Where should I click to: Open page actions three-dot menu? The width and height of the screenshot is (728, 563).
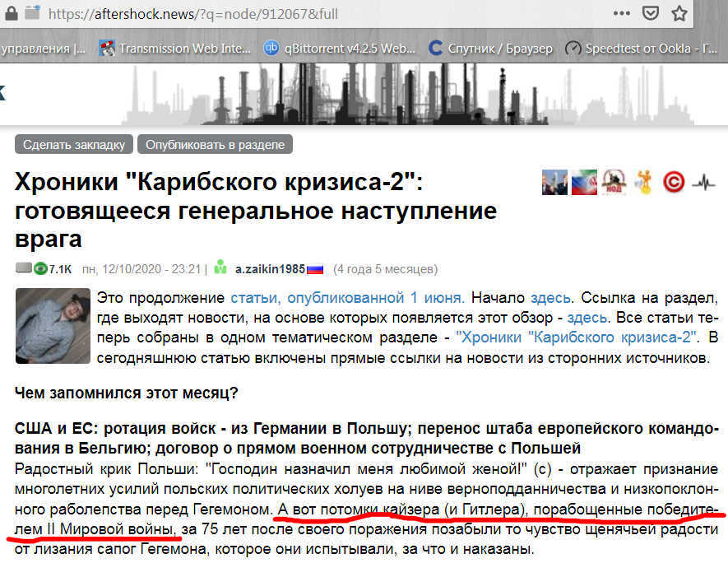[x=623, y=13]
